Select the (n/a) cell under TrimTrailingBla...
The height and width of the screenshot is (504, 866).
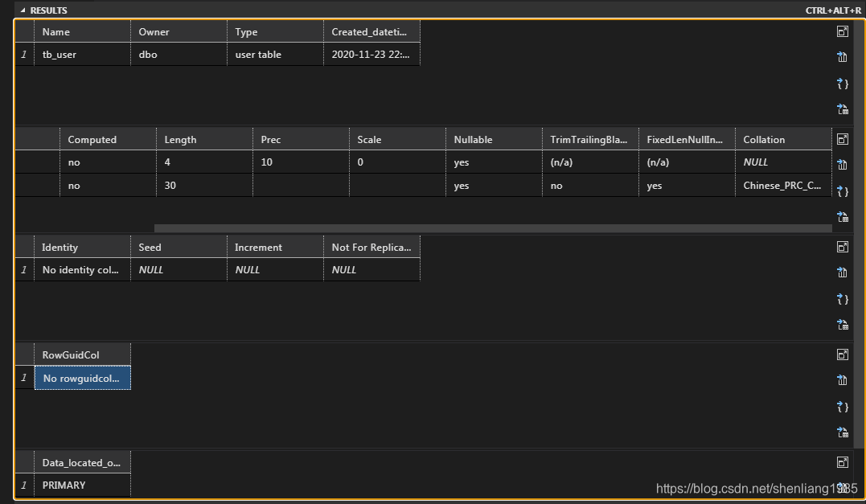coord(590,162)
